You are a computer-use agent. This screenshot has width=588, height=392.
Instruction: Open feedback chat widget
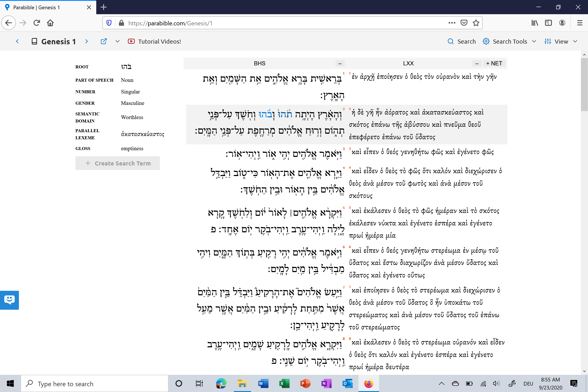click(9, 300)
